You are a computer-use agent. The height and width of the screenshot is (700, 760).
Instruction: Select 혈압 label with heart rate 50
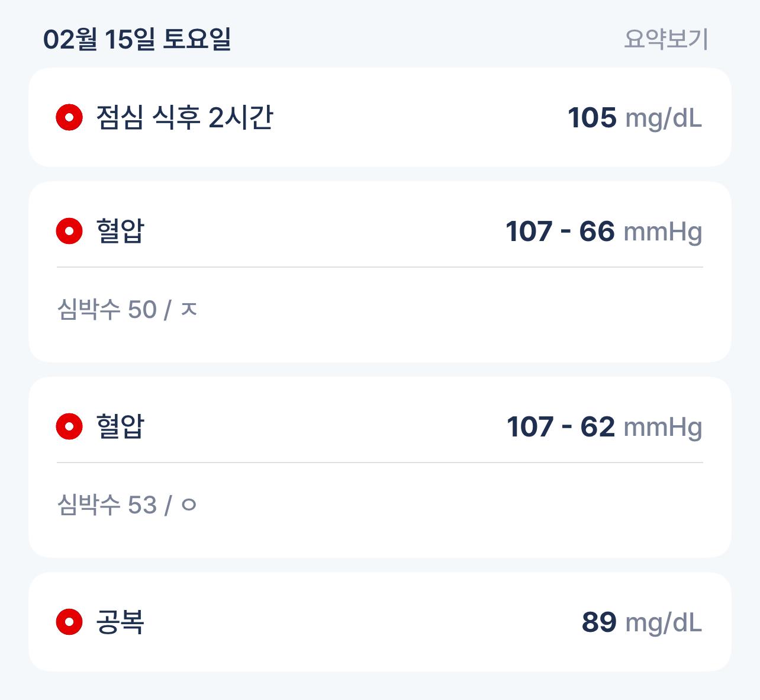click(x=120, y=230)
